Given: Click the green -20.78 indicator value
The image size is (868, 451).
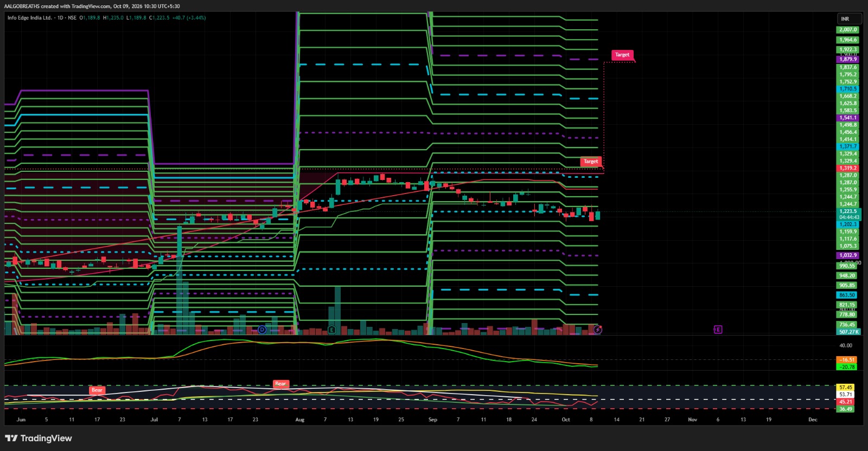Looking at the screenshot, I should point(847,367).
